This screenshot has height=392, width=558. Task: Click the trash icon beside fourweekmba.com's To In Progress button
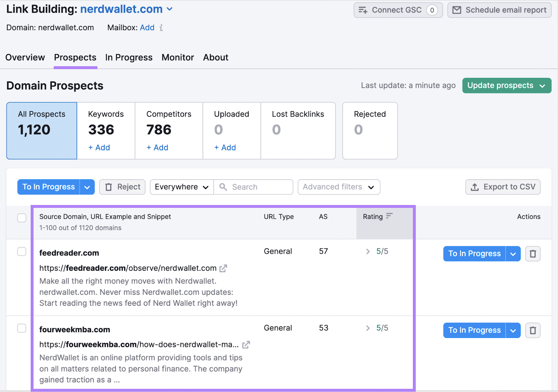click(x=533, y=330)
